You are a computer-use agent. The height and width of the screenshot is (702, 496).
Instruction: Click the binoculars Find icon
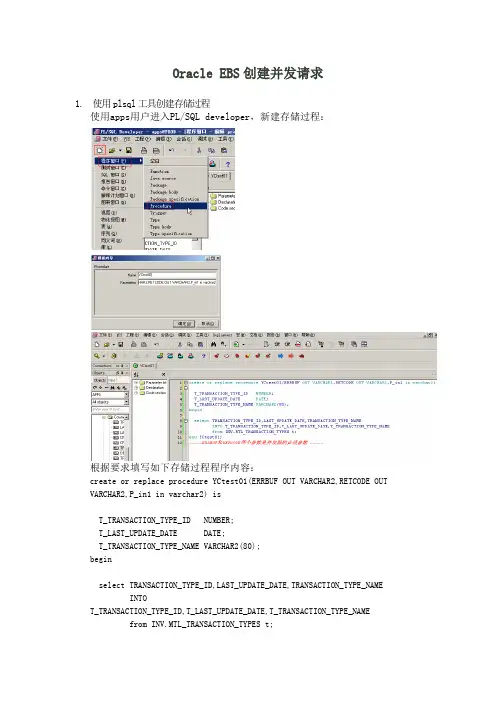click(x=213, y=344)
